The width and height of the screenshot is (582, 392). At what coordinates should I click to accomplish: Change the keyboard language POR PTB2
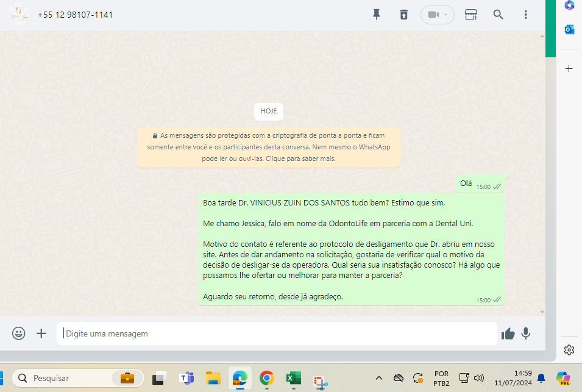441,378
